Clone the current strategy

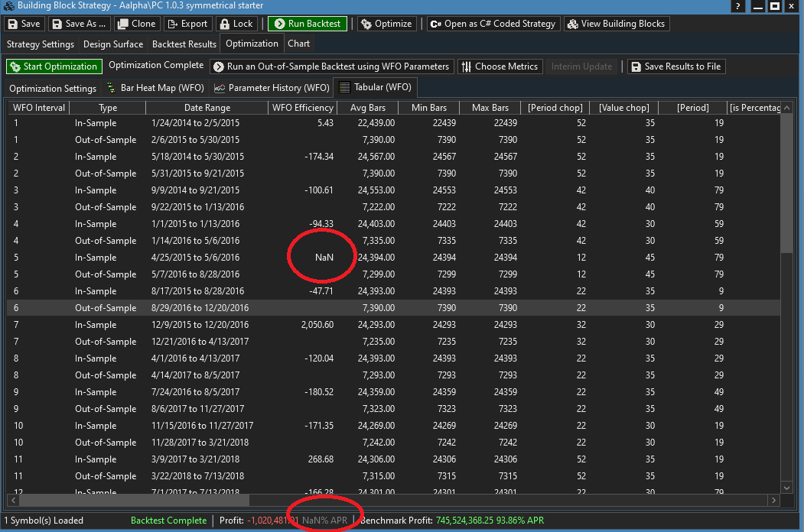coord(135,24)
